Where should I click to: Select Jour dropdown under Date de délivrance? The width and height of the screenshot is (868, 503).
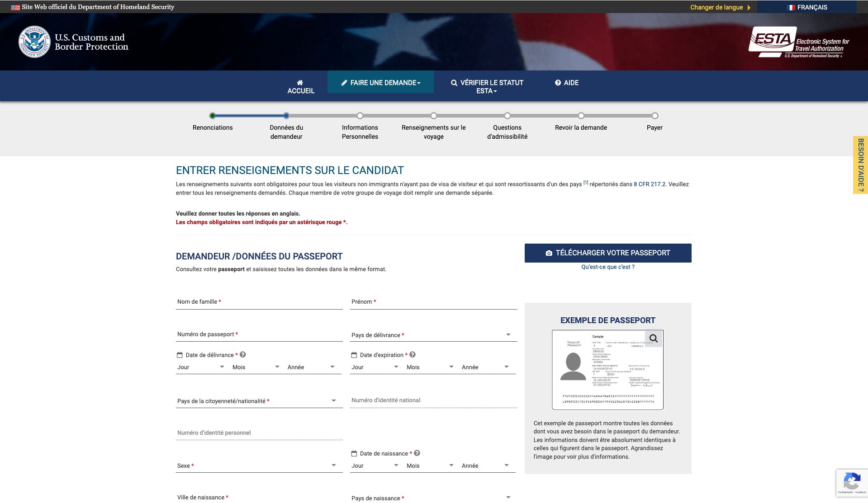point(200,367)
